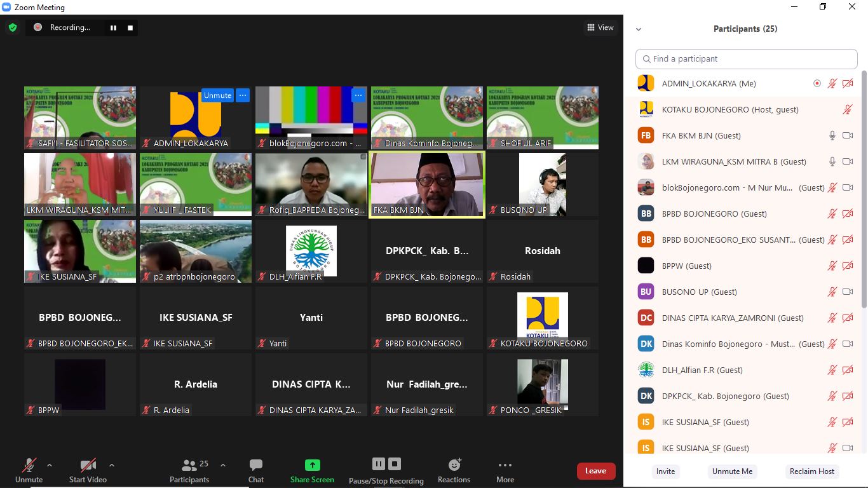Open the More options ellipsis in toolbar
This screenshot has width=868, height=488.
[505, 465]
